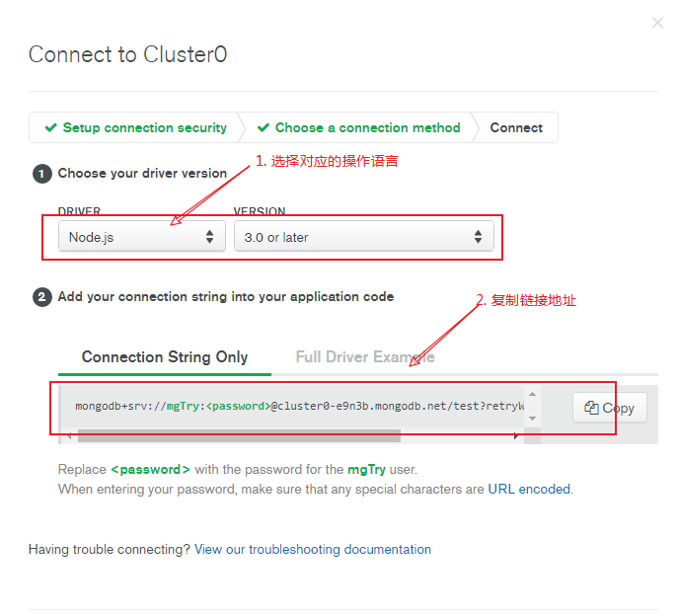The image size is (679, 616).
Task: Open View our troubleshooting documentation link
Action: click(313, 549)
